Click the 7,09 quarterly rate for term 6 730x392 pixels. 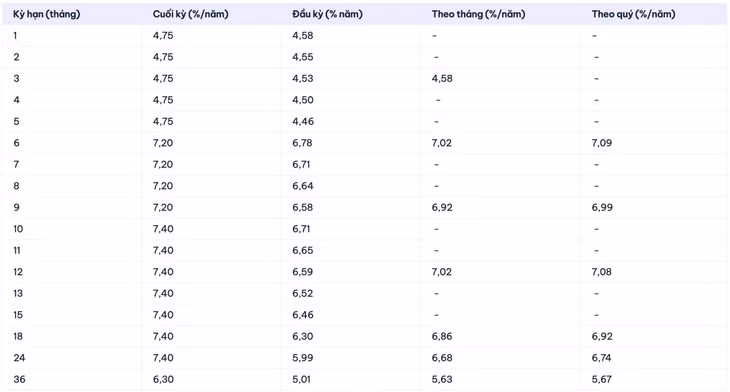pos(602,143)
